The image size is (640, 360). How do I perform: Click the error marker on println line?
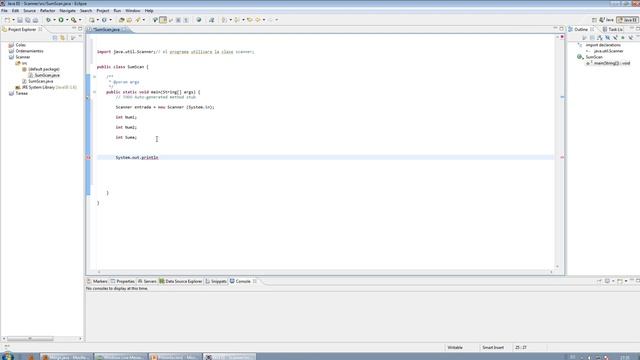(88, 158)
